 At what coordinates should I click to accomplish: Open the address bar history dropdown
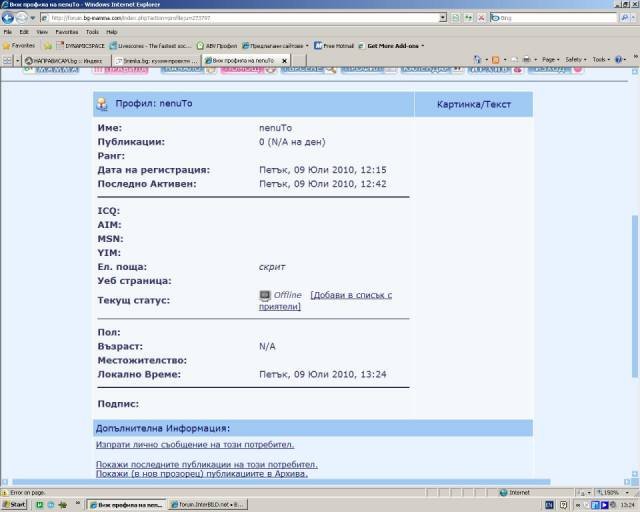pos(443,18)
